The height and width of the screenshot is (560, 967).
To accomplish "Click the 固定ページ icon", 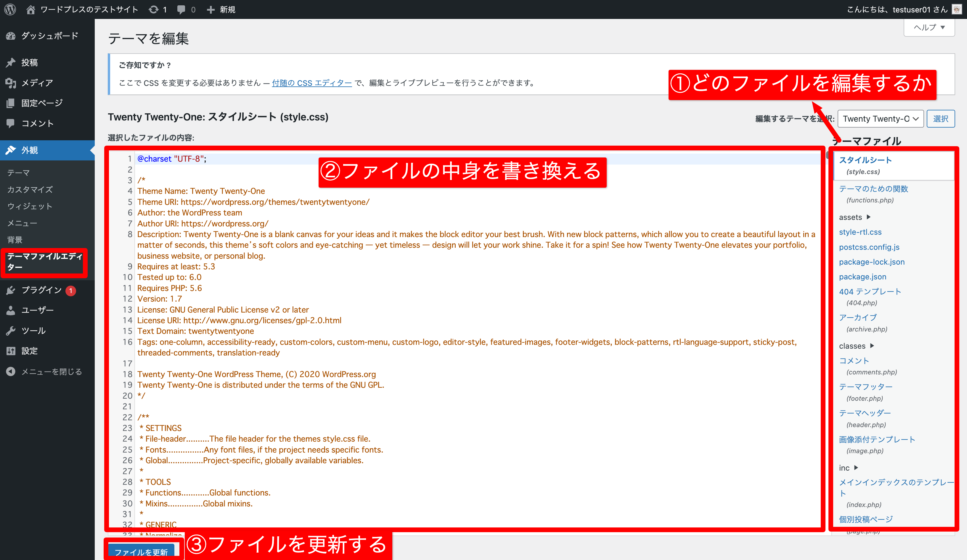I will [11, 103].
